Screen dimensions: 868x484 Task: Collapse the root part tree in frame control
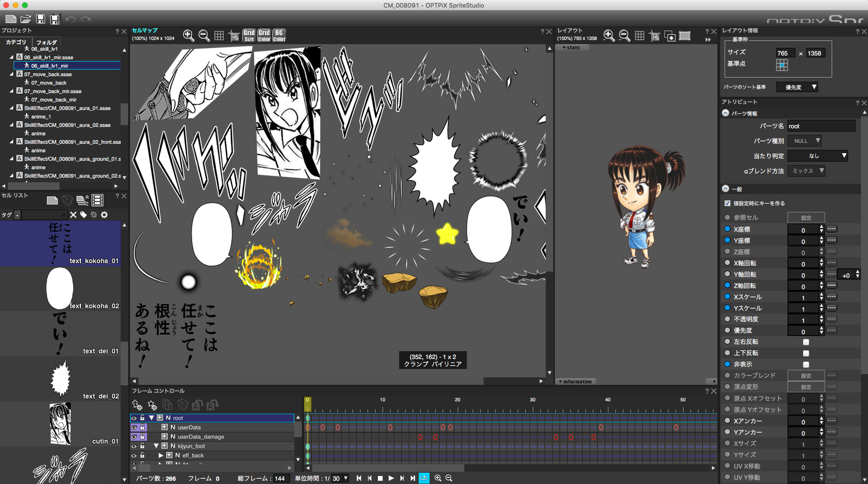click(151, 418)
